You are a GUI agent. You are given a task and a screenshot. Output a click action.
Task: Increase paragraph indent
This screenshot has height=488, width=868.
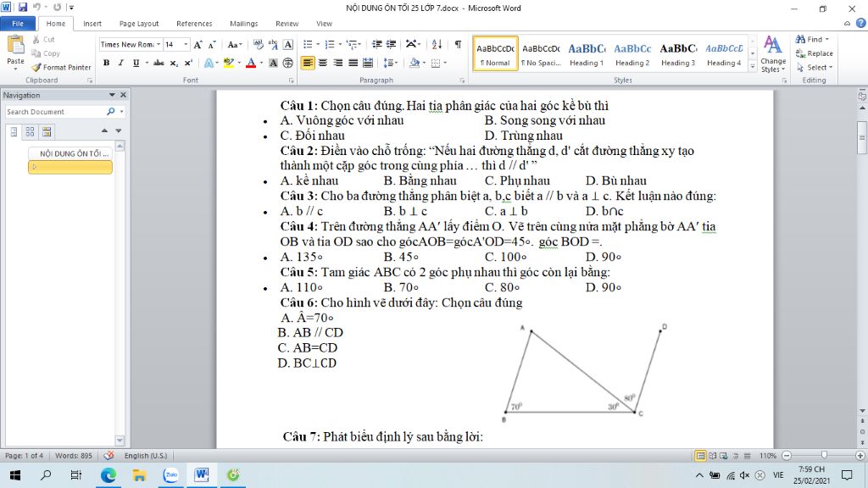click(392, 44)
